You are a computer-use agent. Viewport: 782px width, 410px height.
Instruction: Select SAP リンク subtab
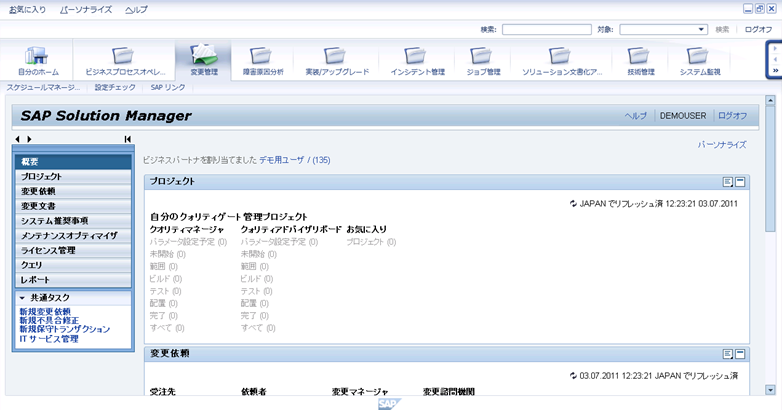tap(168, 87)
